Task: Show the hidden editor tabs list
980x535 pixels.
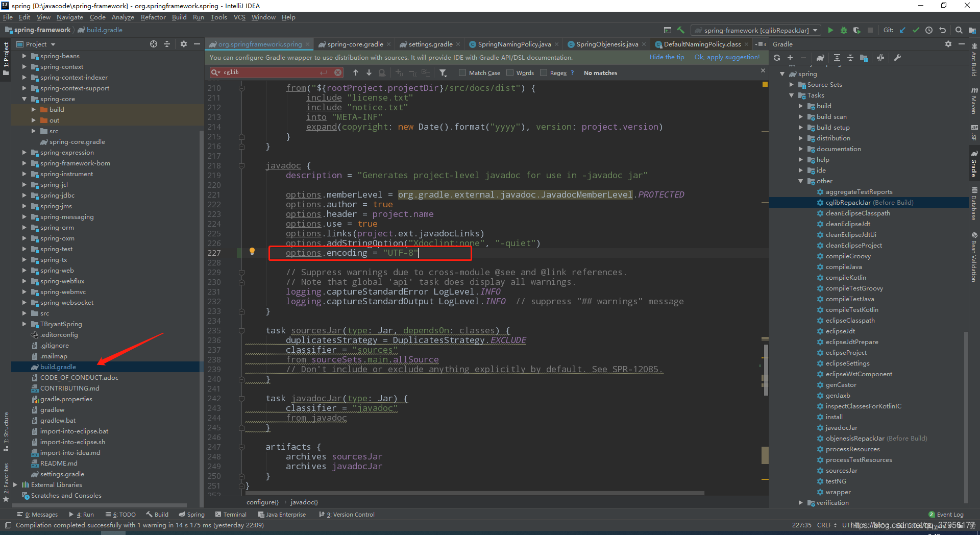Action: tap(761, 44)
